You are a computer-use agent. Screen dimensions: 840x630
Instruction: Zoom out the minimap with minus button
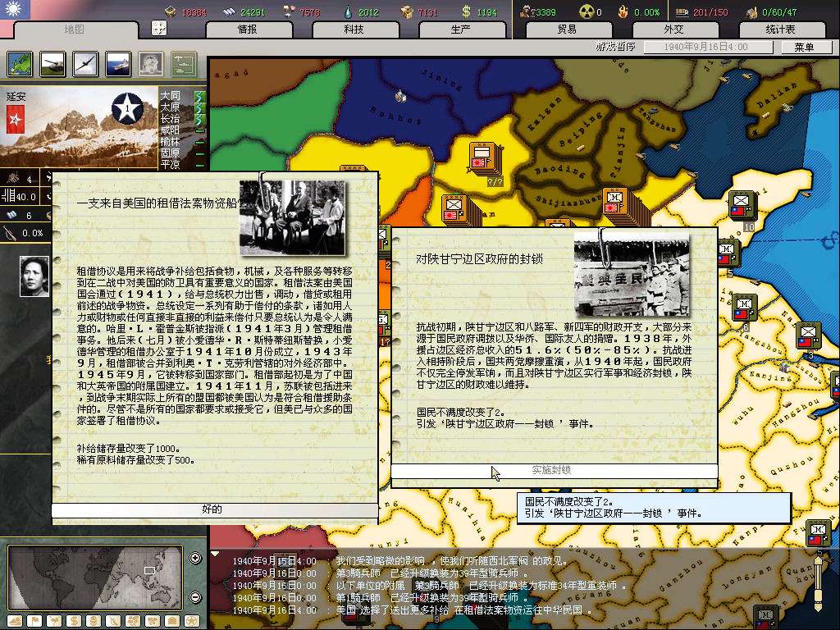195,597
